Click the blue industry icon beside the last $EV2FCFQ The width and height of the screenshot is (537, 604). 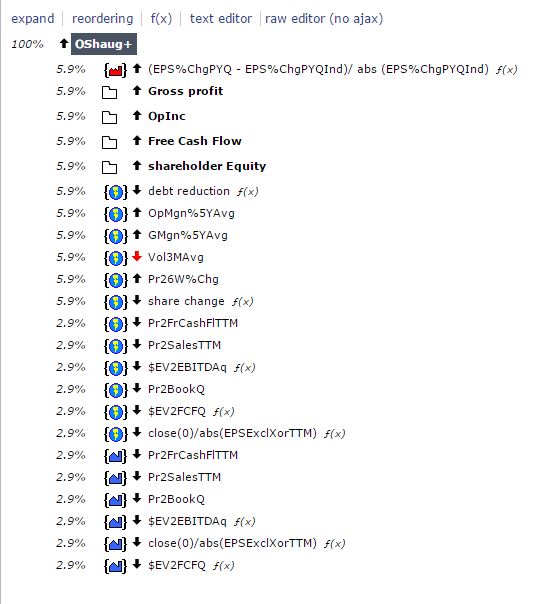click(x=116, y=566)
